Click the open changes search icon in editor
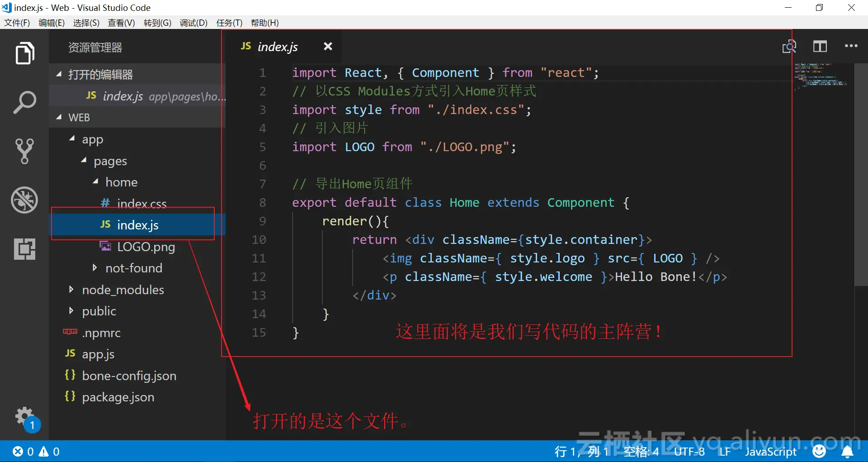The width and height of the screenshot is (868, 462). tap(789, 46)
